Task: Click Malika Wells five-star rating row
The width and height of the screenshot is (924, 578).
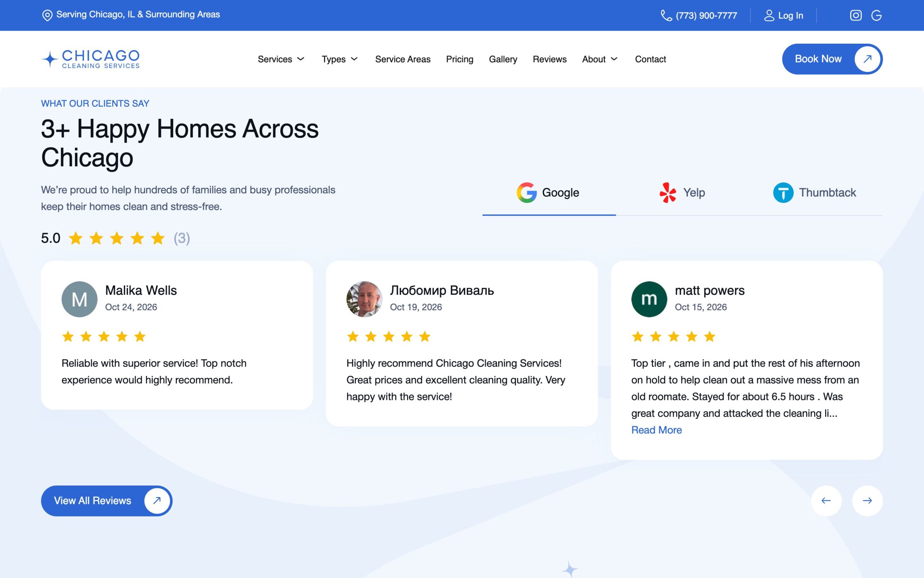Action: (104, 336)
